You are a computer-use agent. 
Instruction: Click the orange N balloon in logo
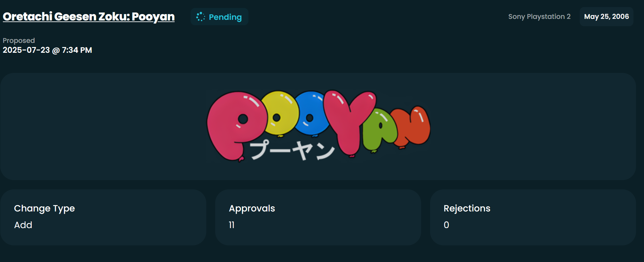tap(412, 126)
